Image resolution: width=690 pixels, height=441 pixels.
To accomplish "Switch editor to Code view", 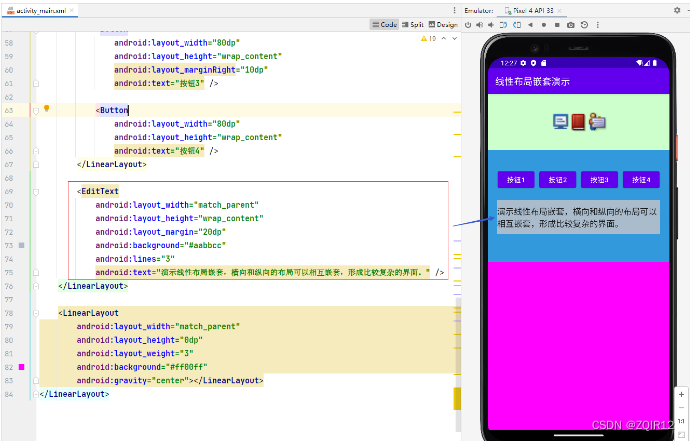I will pyautogui.click(x=384, y=25).
